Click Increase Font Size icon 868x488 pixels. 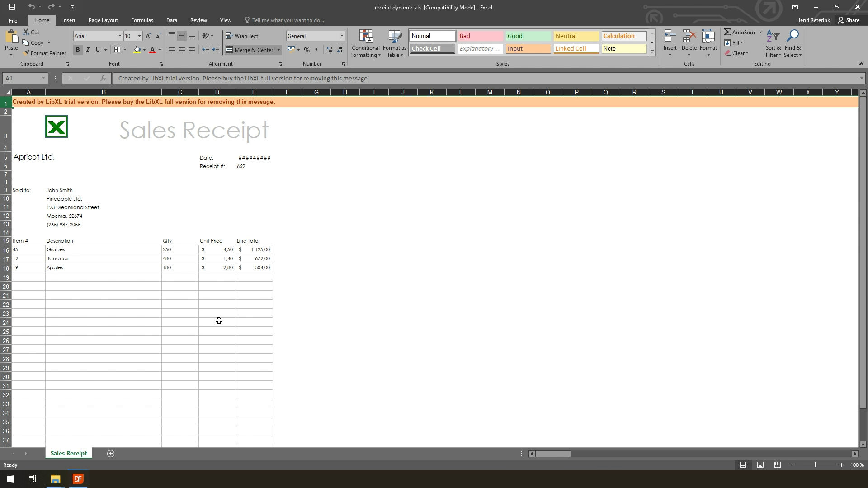pyautogui.click(x=148, y=36)
